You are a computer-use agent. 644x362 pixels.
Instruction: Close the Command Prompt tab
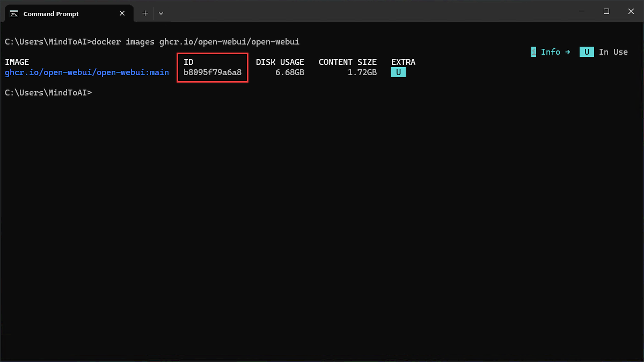point(122,13)
